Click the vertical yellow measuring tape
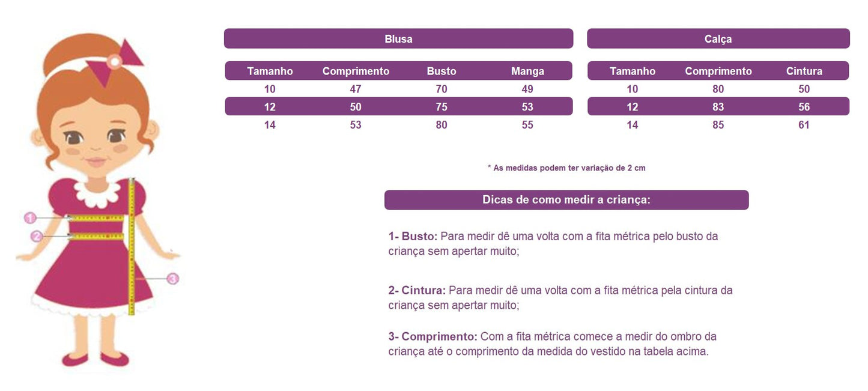 pos(132,246)
